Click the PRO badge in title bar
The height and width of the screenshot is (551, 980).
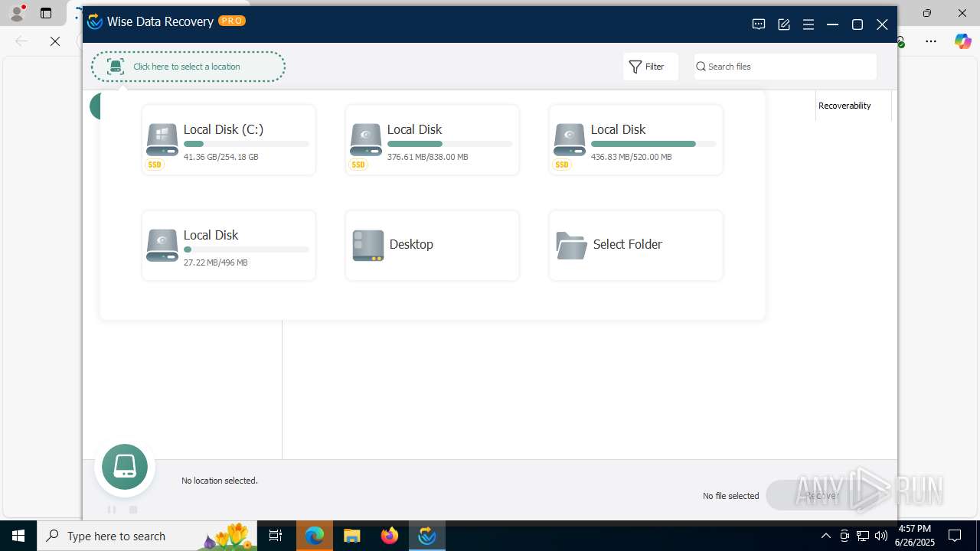232,21
